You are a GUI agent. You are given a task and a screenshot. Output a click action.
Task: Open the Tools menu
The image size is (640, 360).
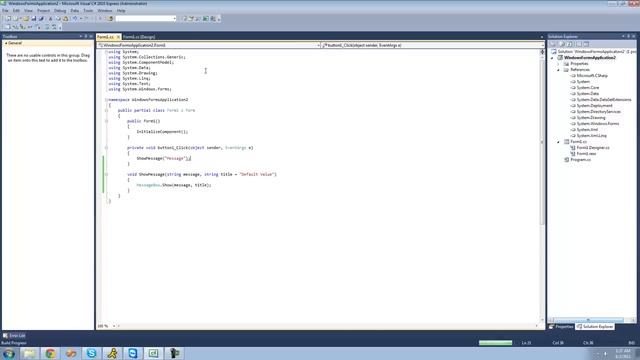[88, 11]
